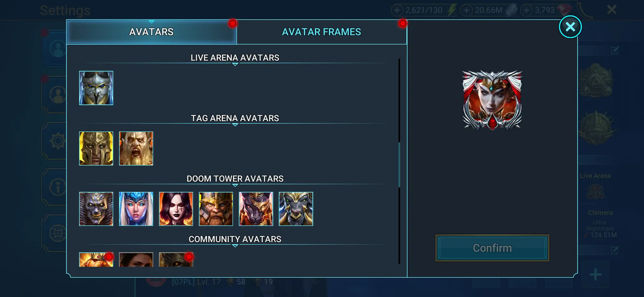644x297 pixels.
Task: Switch to the Avatar Frames tab
Action: point(322,32)
